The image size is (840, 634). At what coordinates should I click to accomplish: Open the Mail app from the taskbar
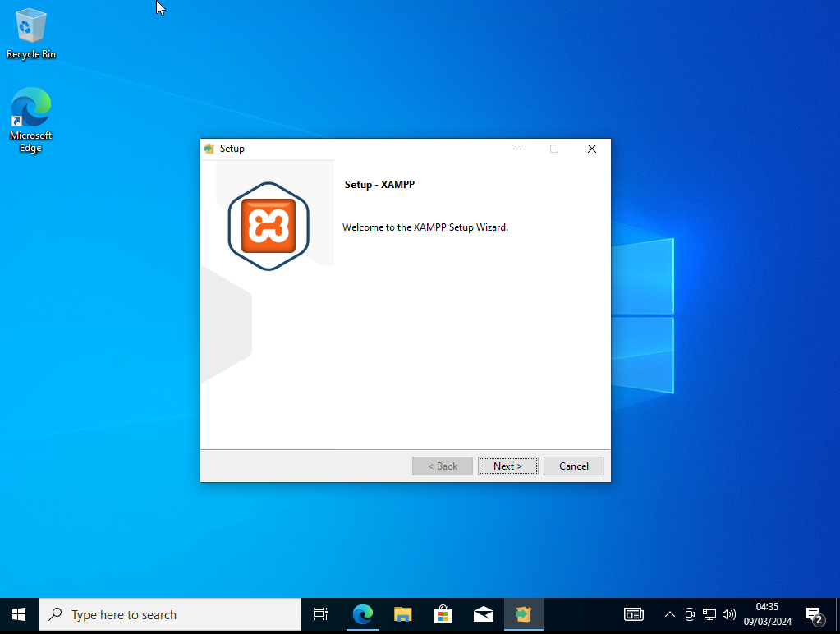pos(484,614)
